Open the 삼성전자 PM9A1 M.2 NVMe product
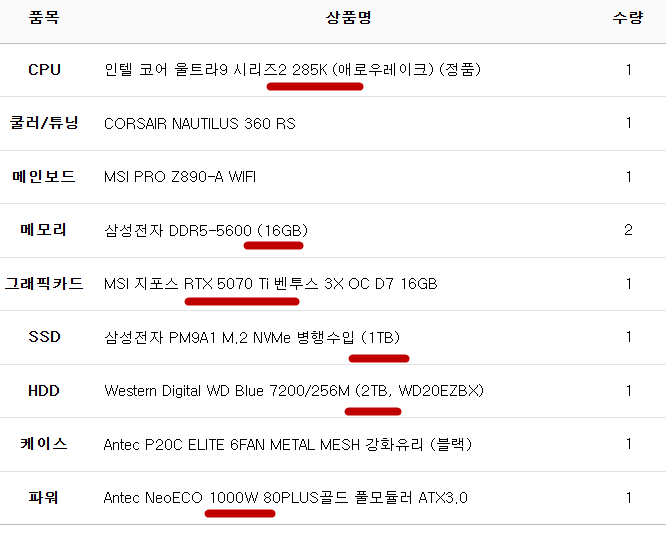This screenshot has width=666, height=538. tap(252, 337)
